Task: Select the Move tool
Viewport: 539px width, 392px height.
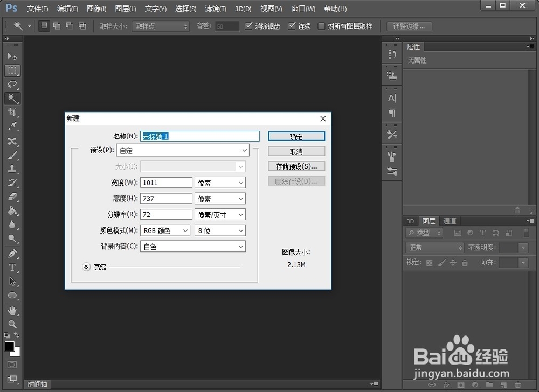Action: 12,57
